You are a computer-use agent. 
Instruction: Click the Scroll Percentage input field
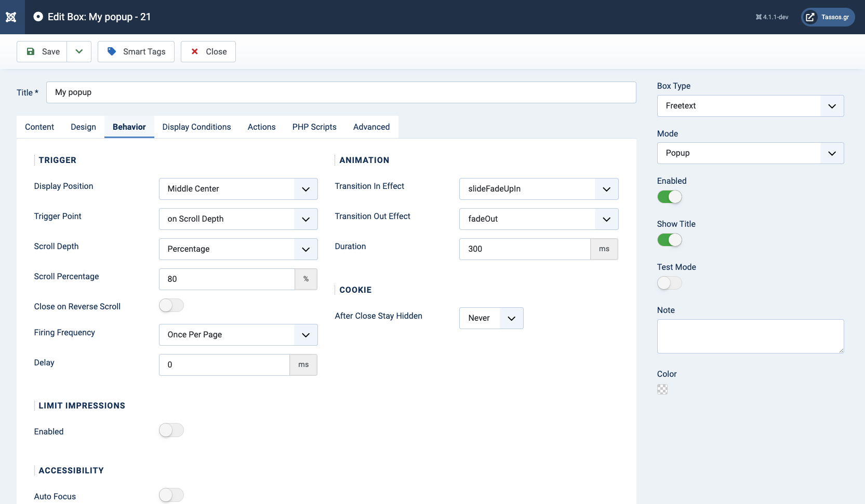[x=227, y=279]
